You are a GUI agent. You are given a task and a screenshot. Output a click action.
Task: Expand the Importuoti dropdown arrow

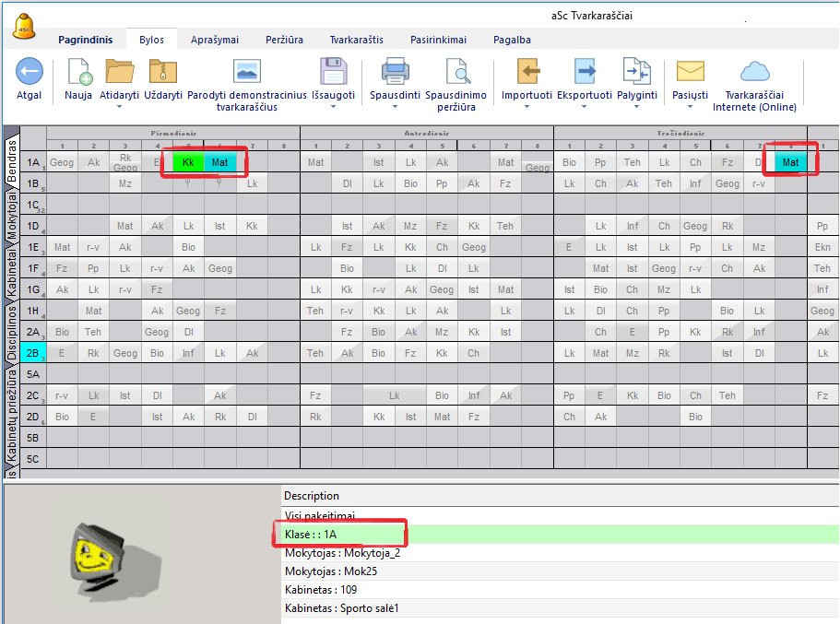526,107
